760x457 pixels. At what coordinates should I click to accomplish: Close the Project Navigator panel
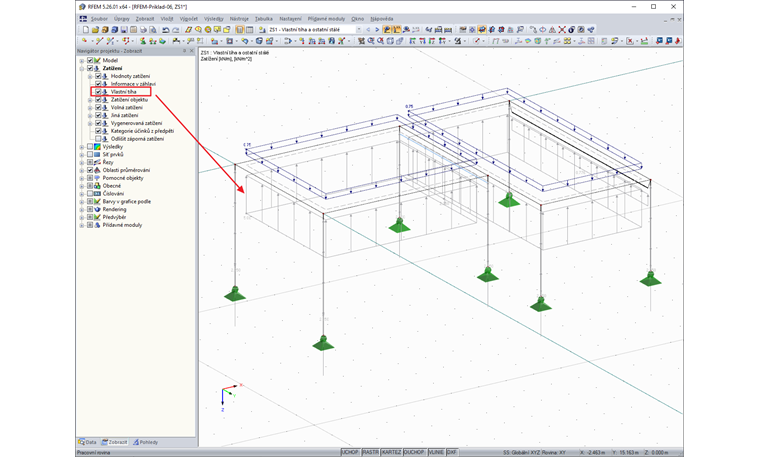click(x=191, y=50)
